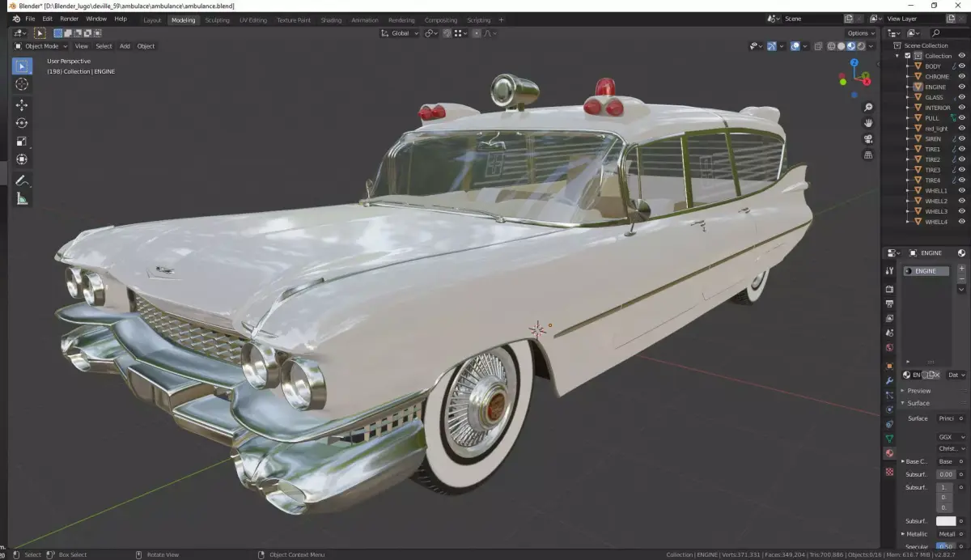Select the Annotate tool
The image size is (971, 560).
22,180
